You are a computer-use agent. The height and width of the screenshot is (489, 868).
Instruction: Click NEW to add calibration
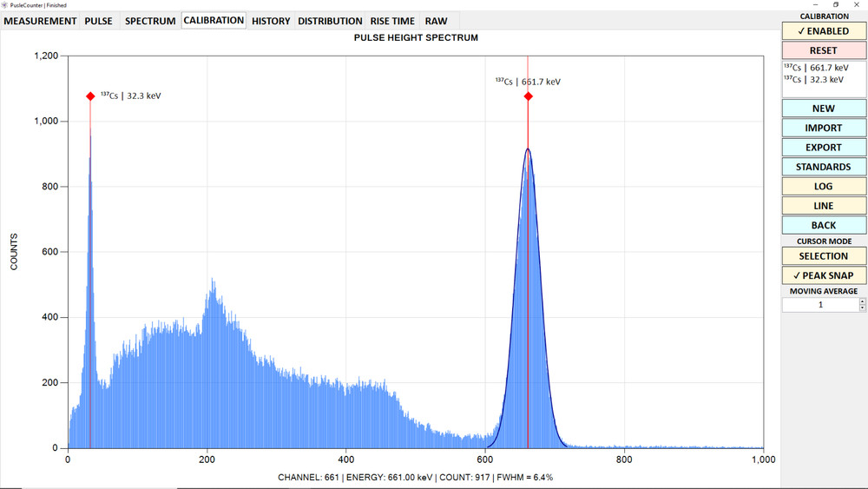tap(823, 109)
